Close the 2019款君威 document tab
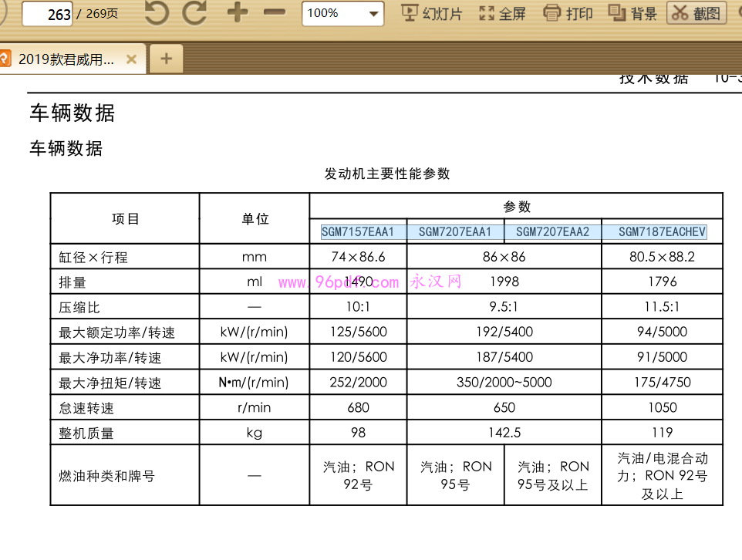Image resolution: width=742 pixels, height=560 pixels. pyautogui.click(x=131, y=59)
